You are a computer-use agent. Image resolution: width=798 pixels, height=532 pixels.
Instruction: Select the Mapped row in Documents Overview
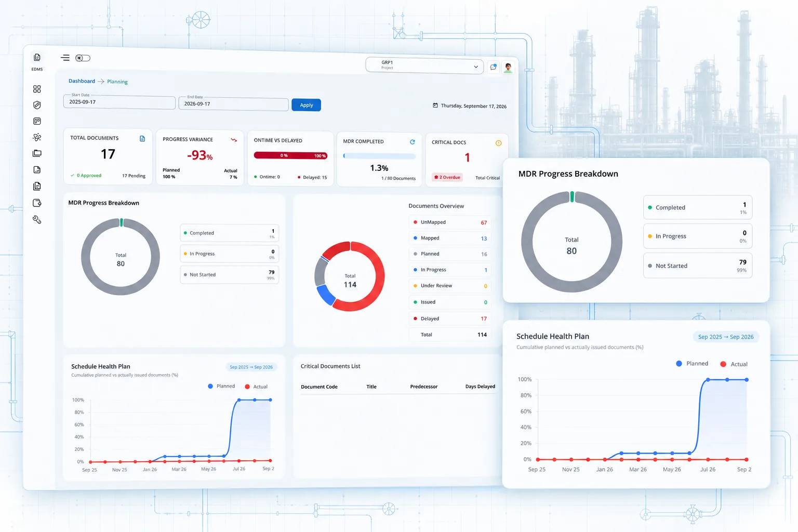pyautogui.click(x=450, y=238)
